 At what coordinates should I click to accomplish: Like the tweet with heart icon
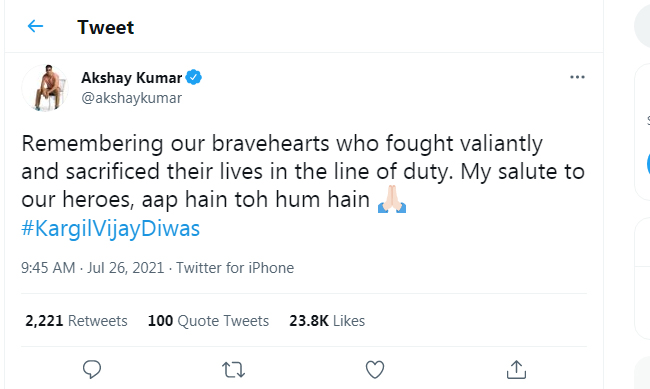click(x=375, y=370)
